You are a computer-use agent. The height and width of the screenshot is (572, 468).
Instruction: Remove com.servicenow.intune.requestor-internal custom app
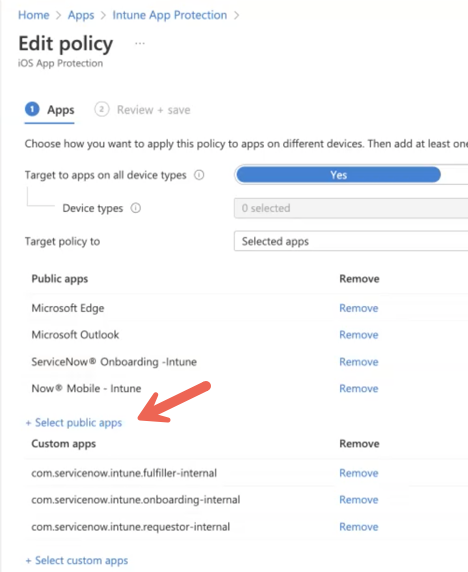coord(359,527)
